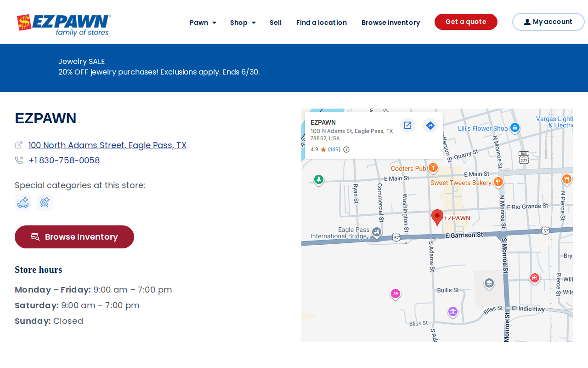Expand the Shop dropdown menu
This screenshot has width=588, height=368.
pos(243,23)
